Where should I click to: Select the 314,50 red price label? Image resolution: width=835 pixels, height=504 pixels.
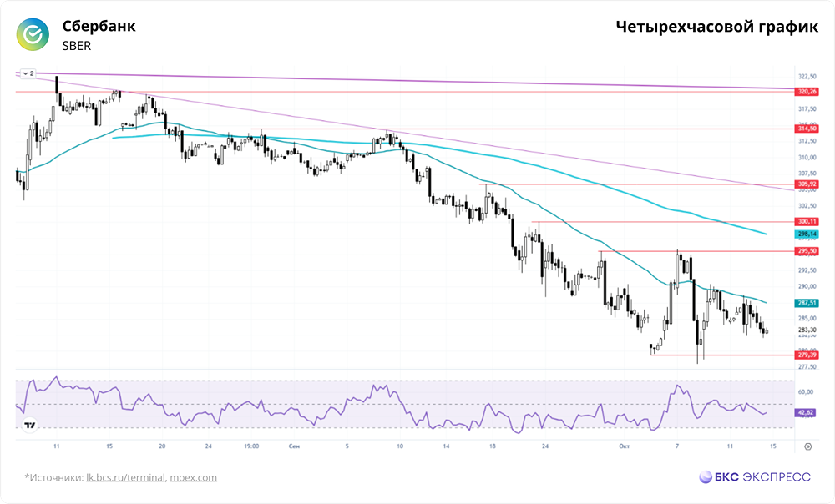click(x=807, y=129)
